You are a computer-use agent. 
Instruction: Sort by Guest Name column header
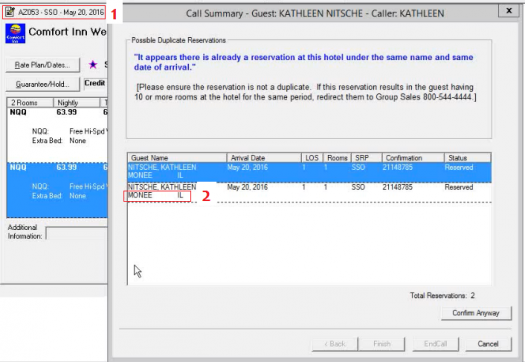click(x=177, y=158)
